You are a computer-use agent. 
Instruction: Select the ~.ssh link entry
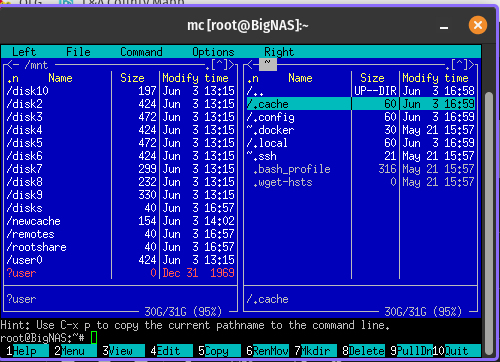pos(361,156)
